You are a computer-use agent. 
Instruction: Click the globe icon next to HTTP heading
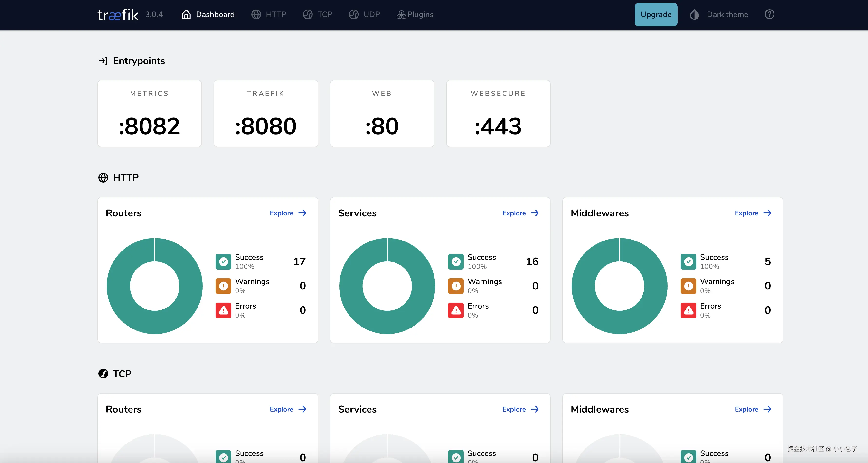tap(103, 177)
